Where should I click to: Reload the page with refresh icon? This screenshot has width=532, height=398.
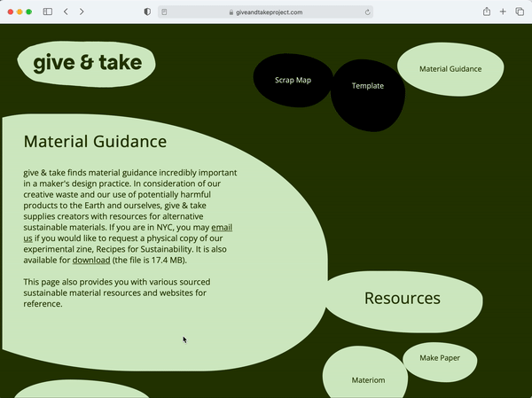coord(367,12)
